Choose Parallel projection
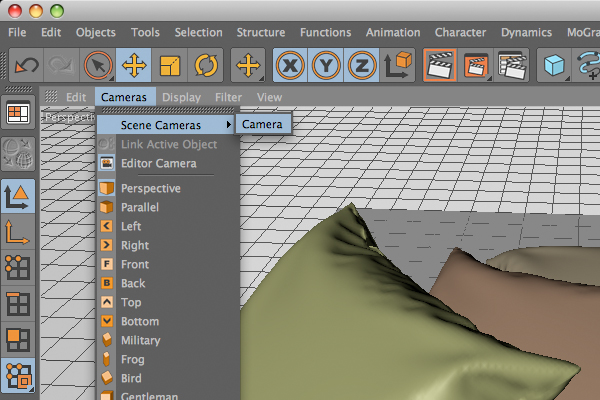600x400 pixels. pos(168,207)
